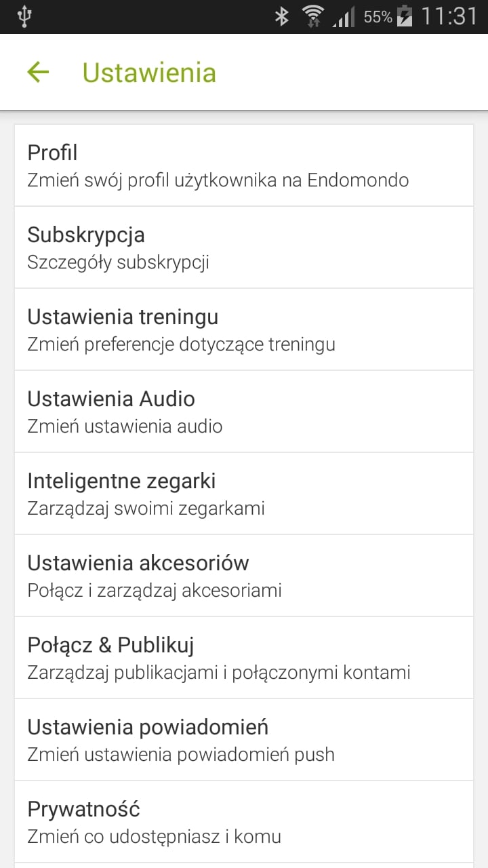
Task: Open the Profil settings entry
Action: click(244, 165)
